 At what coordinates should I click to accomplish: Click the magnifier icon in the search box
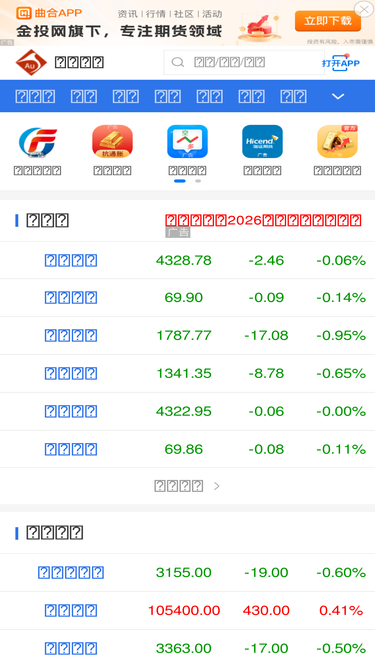178,63
